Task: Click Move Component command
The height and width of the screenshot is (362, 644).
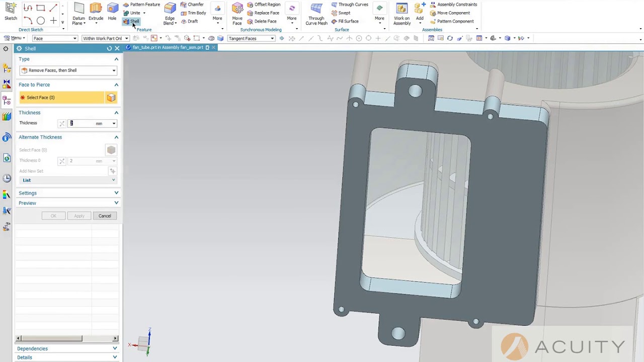Action: [x=449, y=13]
